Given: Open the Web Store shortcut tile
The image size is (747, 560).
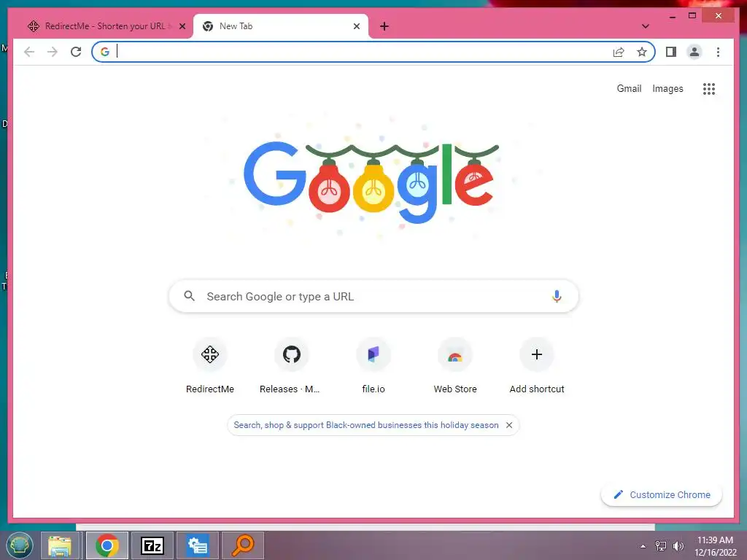Looking at the screenshot, I should coord(455,365).
